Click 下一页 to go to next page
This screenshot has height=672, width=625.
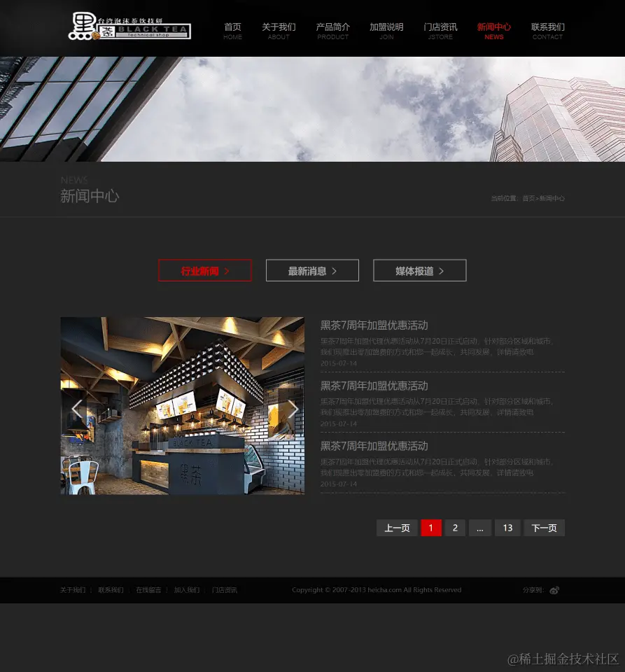click(544, 528)
